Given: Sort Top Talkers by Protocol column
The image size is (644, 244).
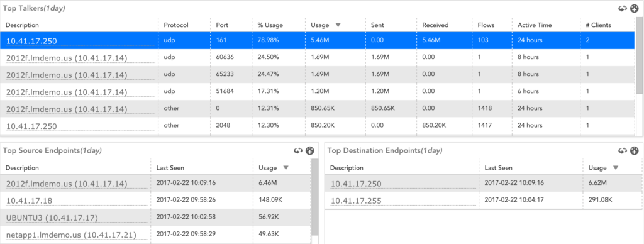Looking at the screenshot, I should (176, 25).
